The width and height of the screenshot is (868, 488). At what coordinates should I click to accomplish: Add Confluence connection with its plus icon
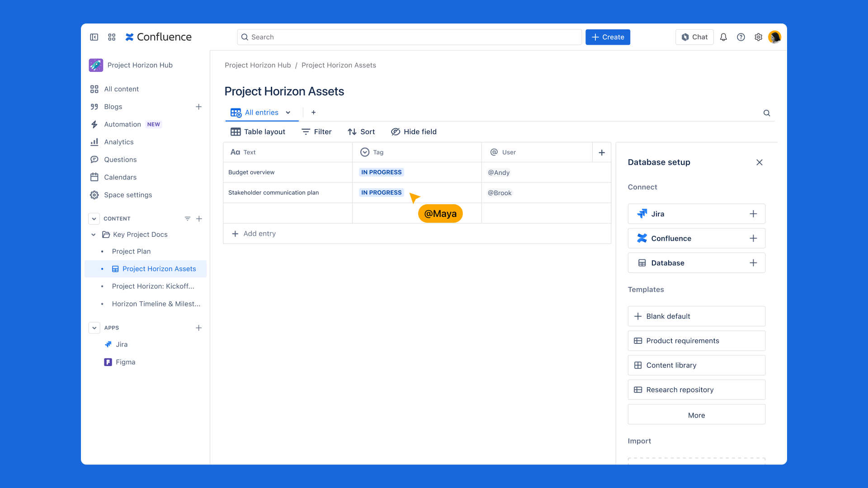tap(753, 238)
